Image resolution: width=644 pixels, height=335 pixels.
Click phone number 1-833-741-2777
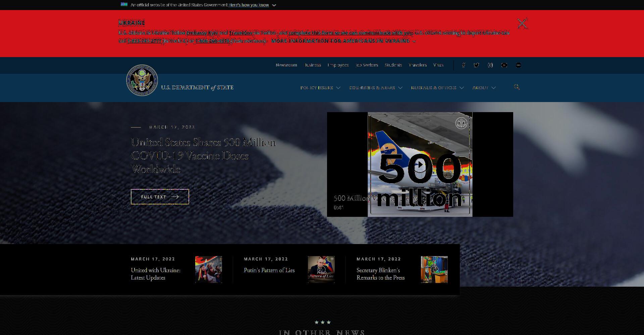pos(145,41)
